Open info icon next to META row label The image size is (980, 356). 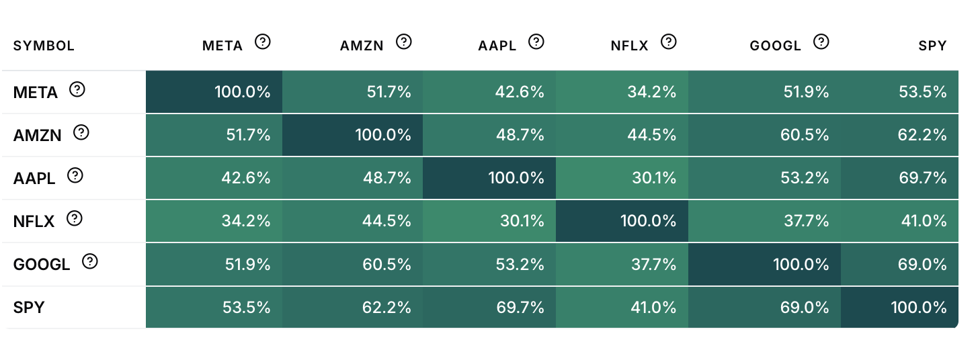(x=77, y=89)
